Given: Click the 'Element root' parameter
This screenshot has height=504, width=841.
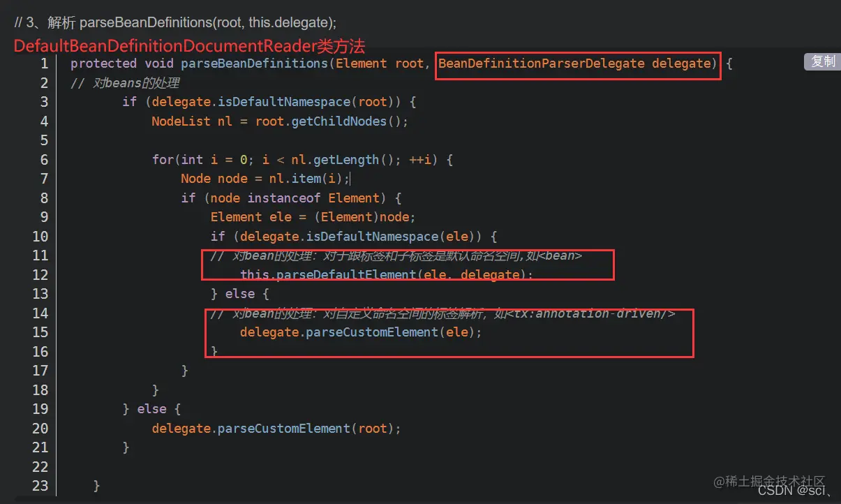Looking at the screenshot, I should point(380,64).
